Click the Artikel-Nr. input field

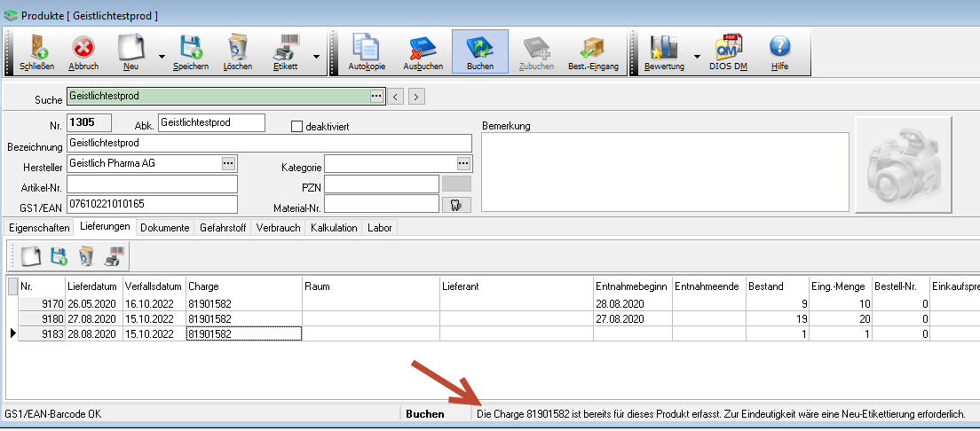pyautogui.click(x=153, y=184)
